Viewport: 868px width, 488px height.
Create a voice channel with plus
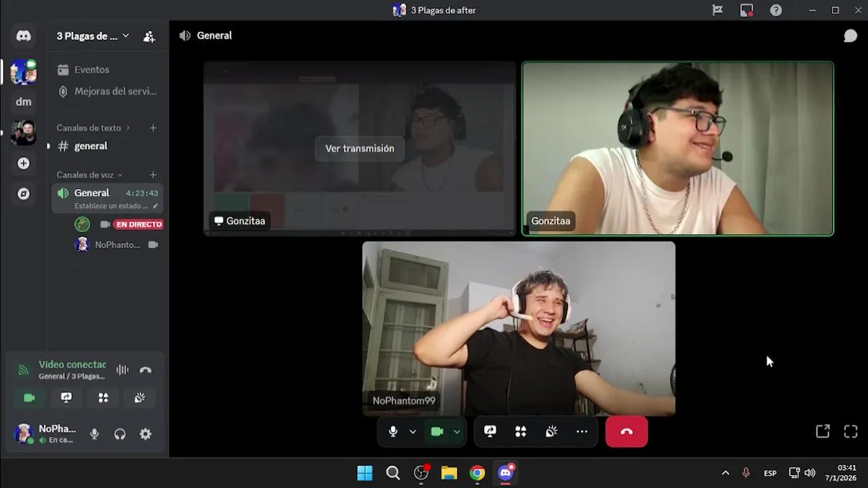pyautogui.click(x=153, y=175)
